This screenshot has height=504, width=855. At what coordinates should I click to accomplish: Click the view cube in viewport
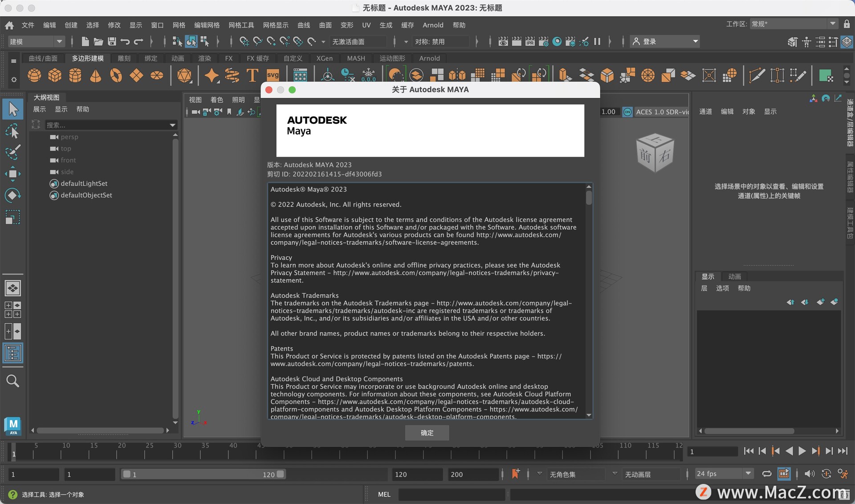655,152
